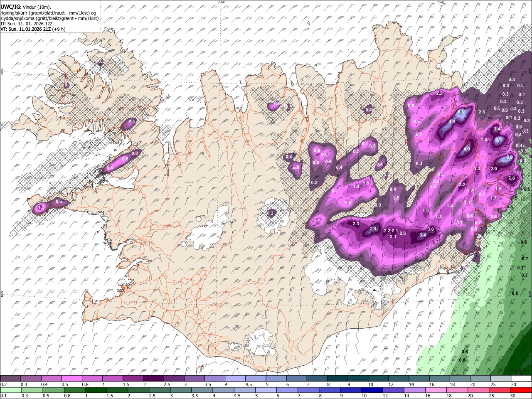Click the 1.9 snowfall value on the map

coord(426,211)
